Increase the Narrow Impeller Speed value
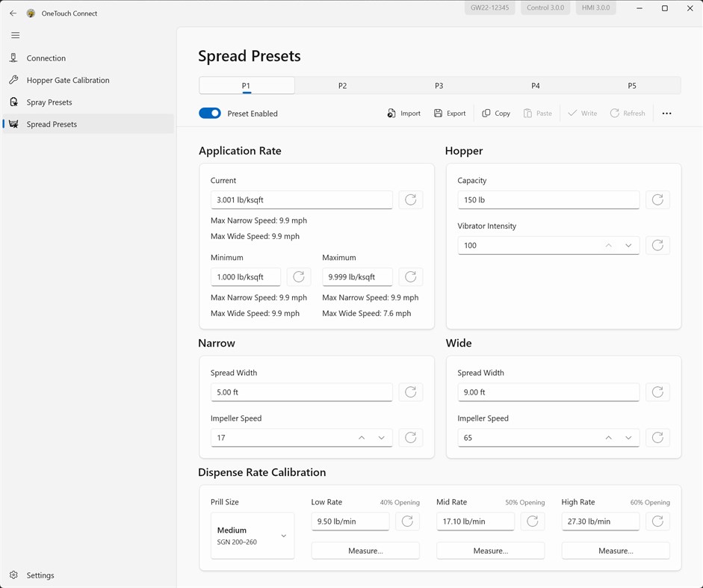Screen dimensions: 703x588 pyautogui.click(x=362, y=438)
